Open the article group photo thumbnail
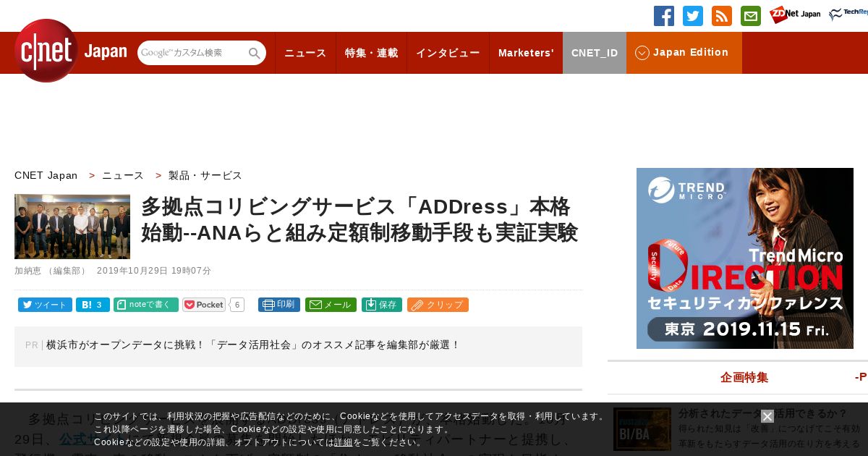 click(72, 227)
